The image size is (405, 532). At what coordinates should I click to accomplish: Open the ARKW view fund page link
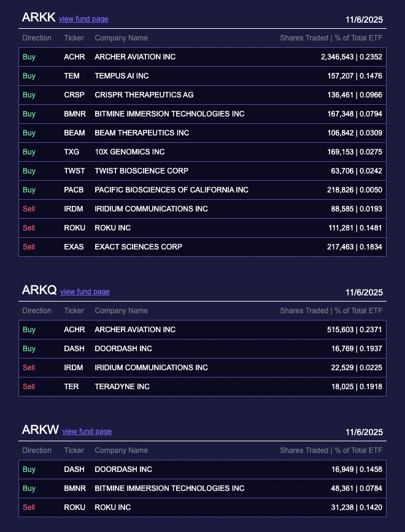[87, 431]
